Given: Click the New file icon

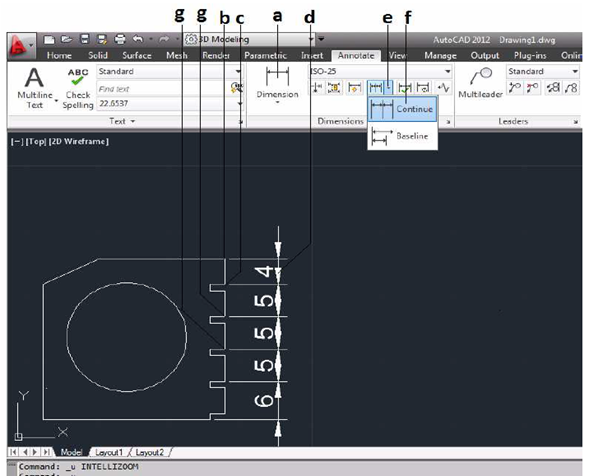Looking at the screenshot, I should coord(49,39).
